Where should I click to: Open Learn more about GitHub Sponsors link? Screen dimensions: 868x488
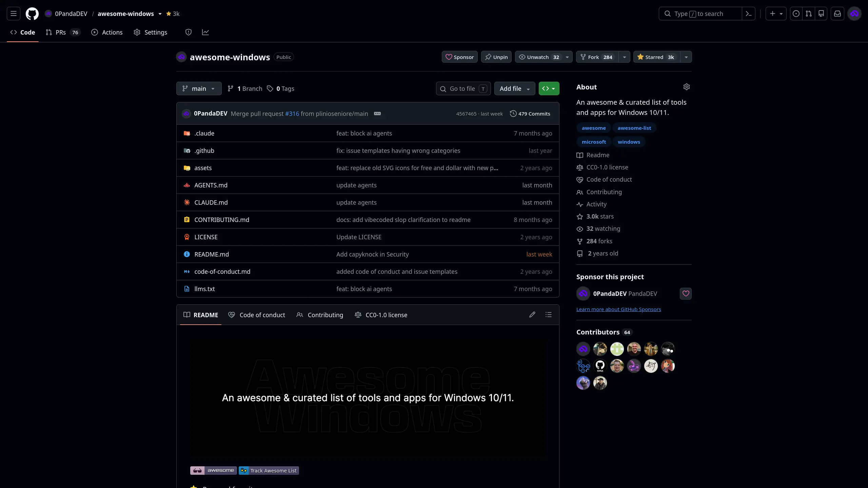[618, 309]
